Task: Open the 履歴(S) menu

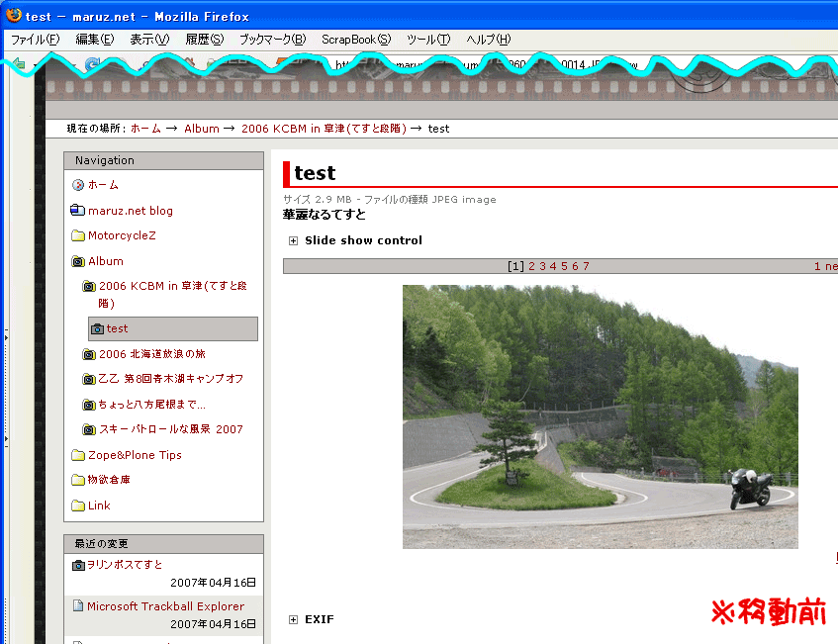Action: tap(205, 40)
